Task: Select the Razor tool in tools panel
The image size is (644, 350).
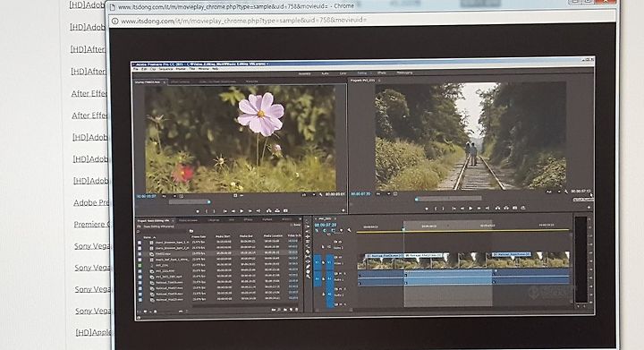Action: pos(308,252)
